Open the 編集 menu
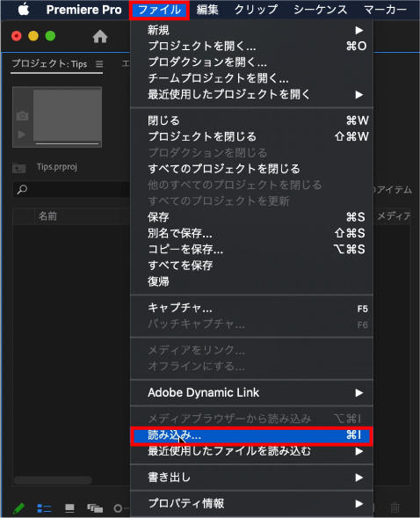 click(x=207, y=10)
